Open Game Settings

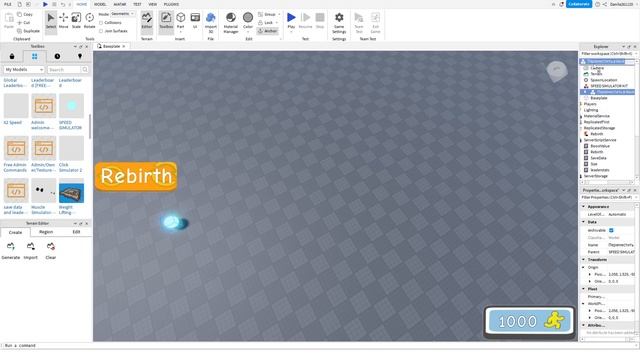[339, 22]
